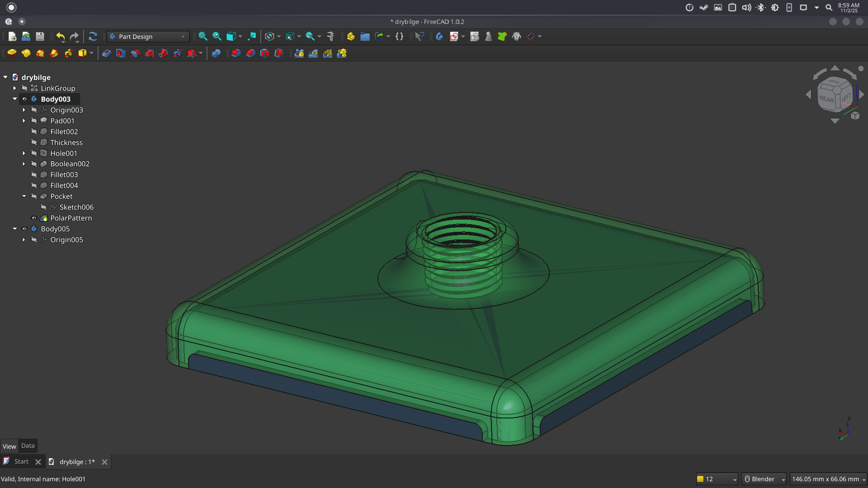This screenshot has width=868, height=488.
Task: Click the REAR face of navigation cube
Action: pos(826,99)
